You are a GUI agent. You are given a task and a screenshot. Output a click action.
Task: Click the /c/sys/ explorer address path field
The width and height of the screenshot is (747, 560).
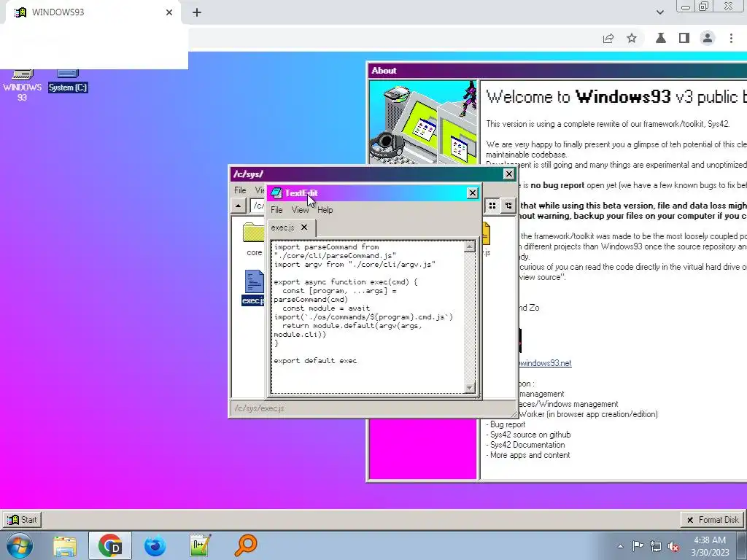(258, 206)
